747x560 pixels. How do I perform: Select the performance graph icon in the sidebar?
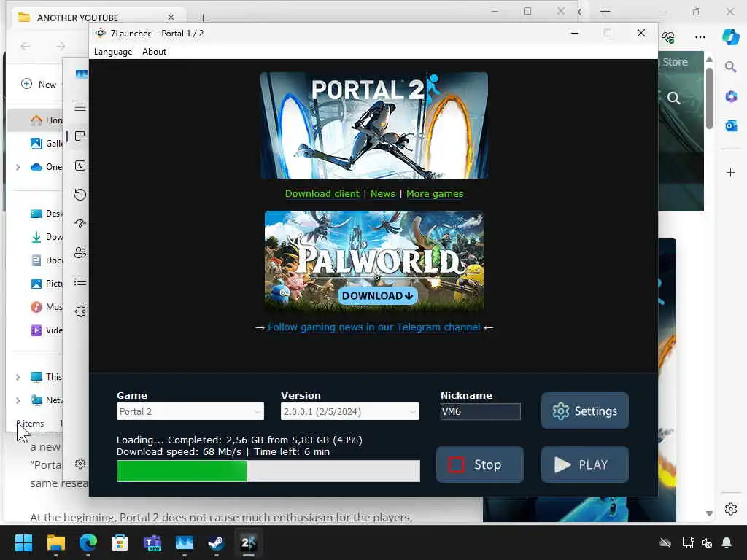(80, 166)
